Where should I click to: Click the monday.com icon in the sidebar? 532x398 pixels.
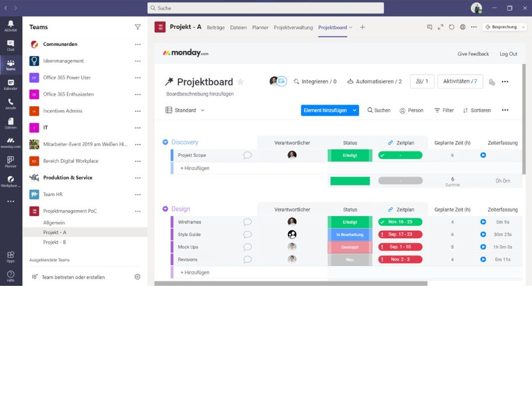(11, 142)
